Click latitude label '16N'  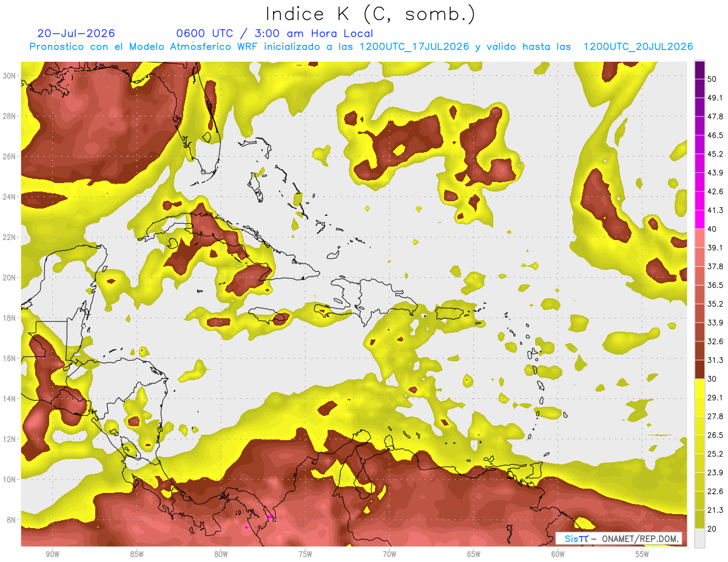point(9,358)
